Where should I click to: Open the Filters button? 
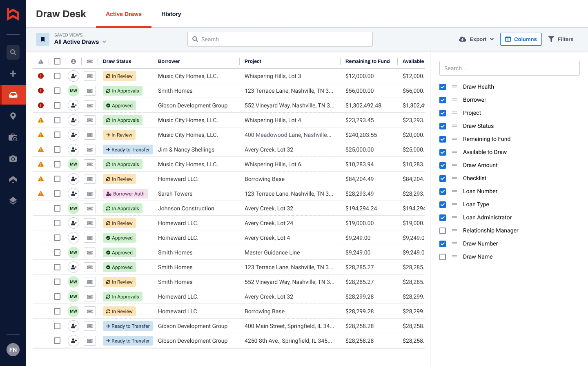561,39
